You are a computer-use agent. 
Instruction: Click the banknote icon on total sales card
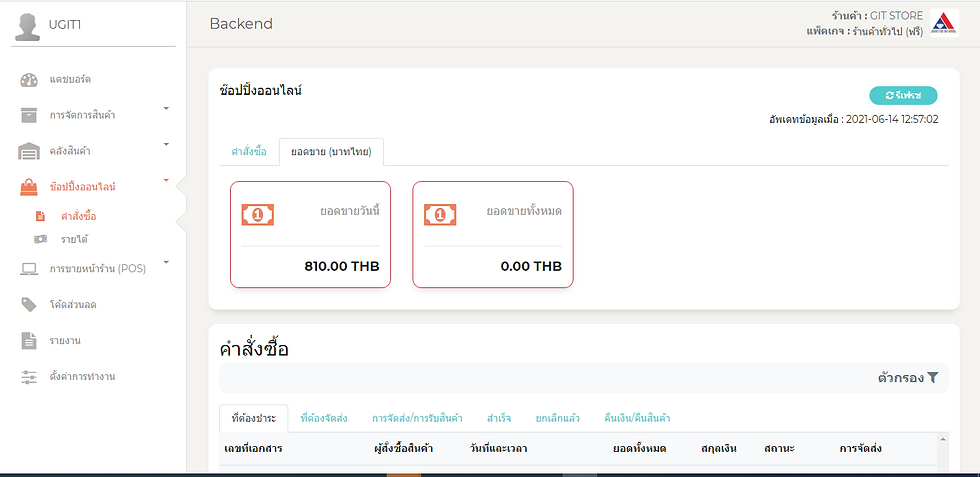(440, 215)
